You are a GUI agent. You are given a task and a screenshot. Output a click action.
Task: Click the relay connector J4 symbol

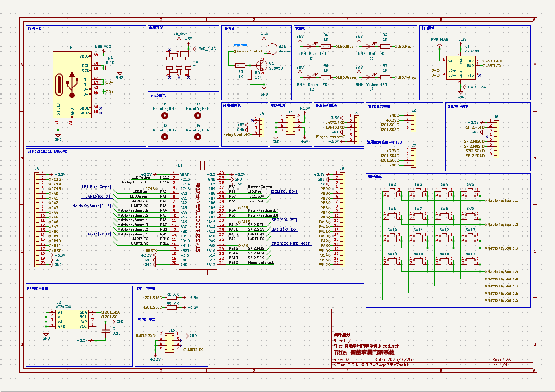[x=261, y=127]
